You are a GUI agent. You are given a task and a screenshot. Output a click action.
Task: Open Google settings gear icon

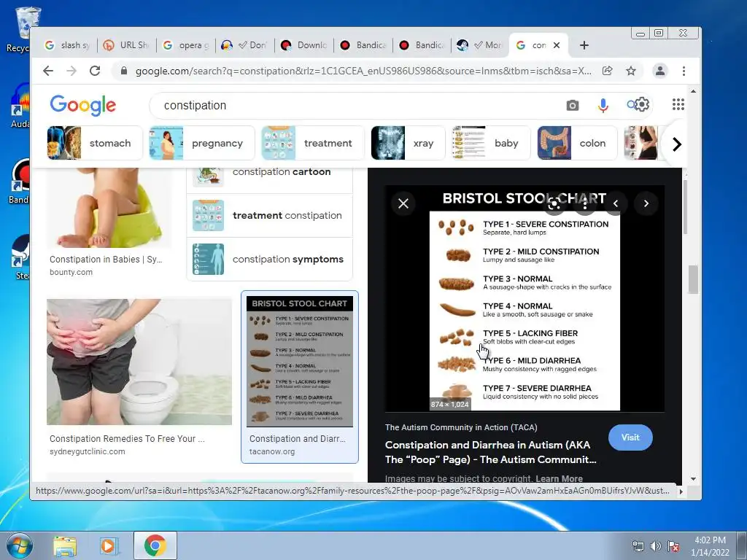pyautogui.click(x=642, y=104)
